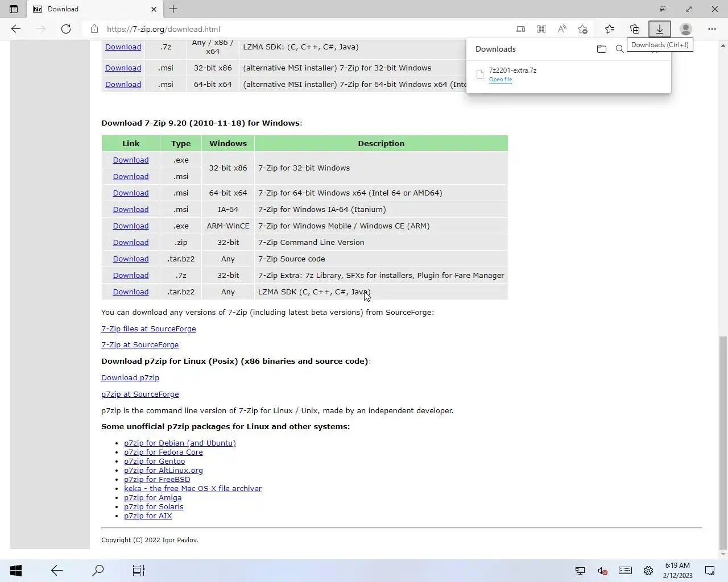728x582 pixels.
Task: Download the .7z Any/x86/x64 LZMA SDK
Action: pos(123,47)
